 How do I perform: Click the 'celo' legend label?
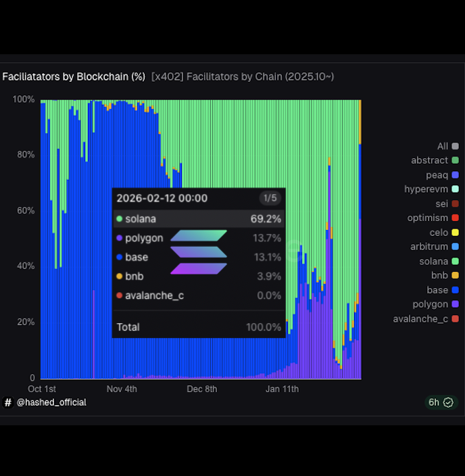point(439,233)
